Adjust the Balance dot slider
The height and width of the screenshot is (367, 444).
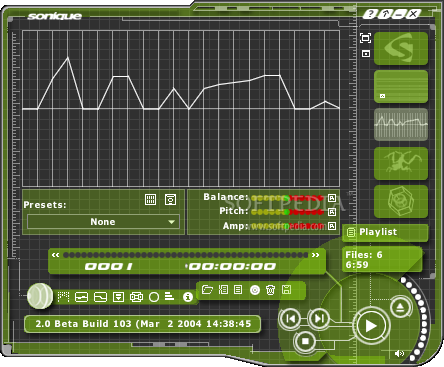pos(287,198)
